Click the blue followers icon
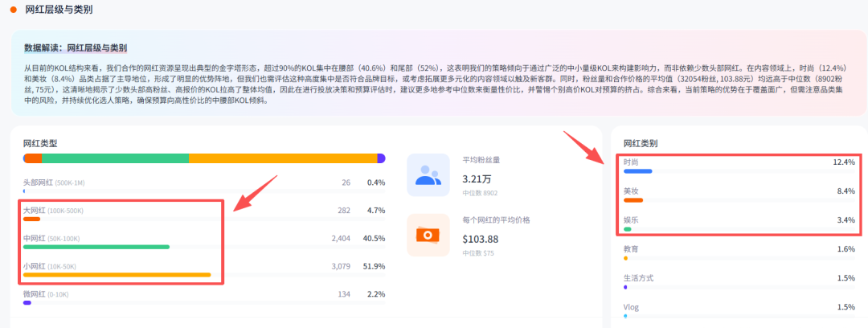The image size is (868, 328). point(428,175)
